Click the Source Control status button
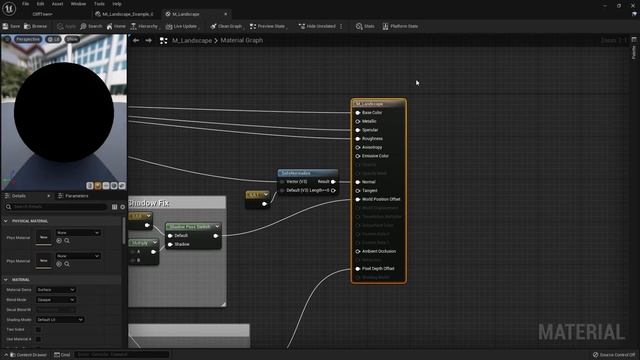Viewport: 640px width, 360px height. 614,355
